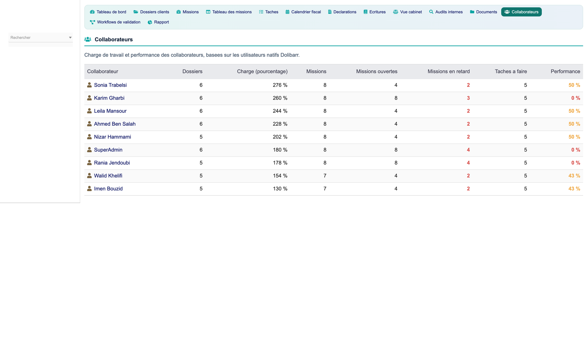
Task: Click the user icon next to Ahmed Ben Salah
Action: click(x=89, y=124)
